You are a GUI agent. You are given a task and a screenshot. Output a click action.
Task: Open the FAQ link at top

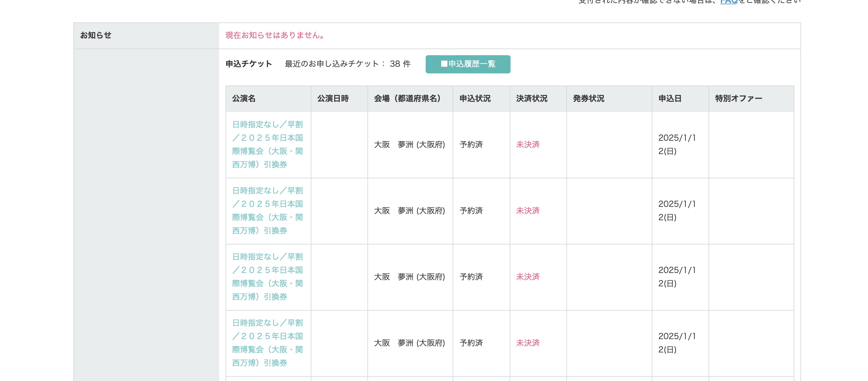(x=729, y=2)
